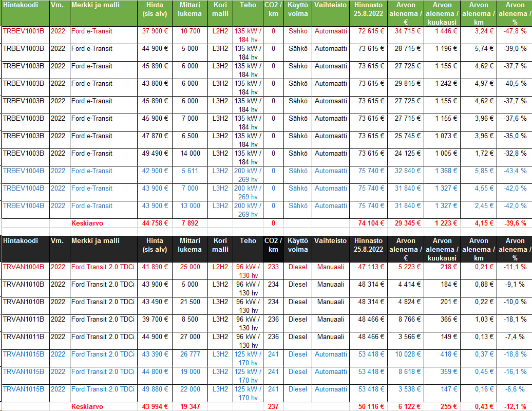532x411 pixels.
Task: Click the black header cell Vaihteisto
Action: point(331,249)
